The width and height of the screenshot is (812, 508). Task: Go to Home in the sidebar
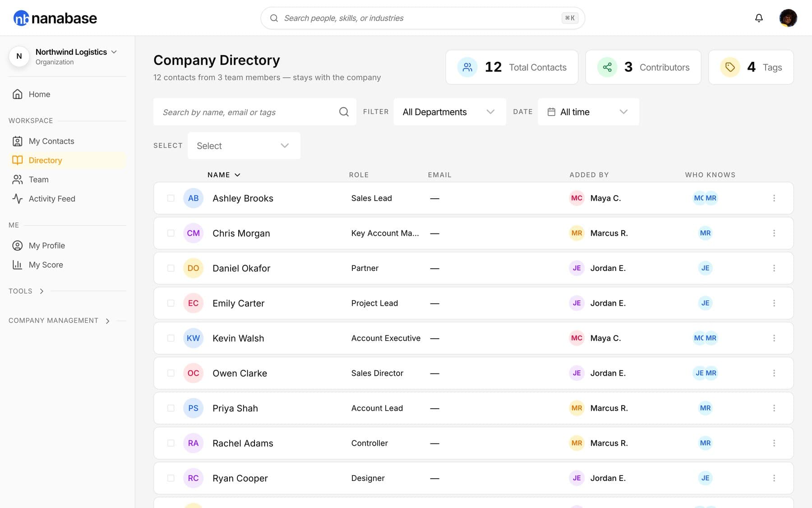pyautogui.click(x=68, y=94)
